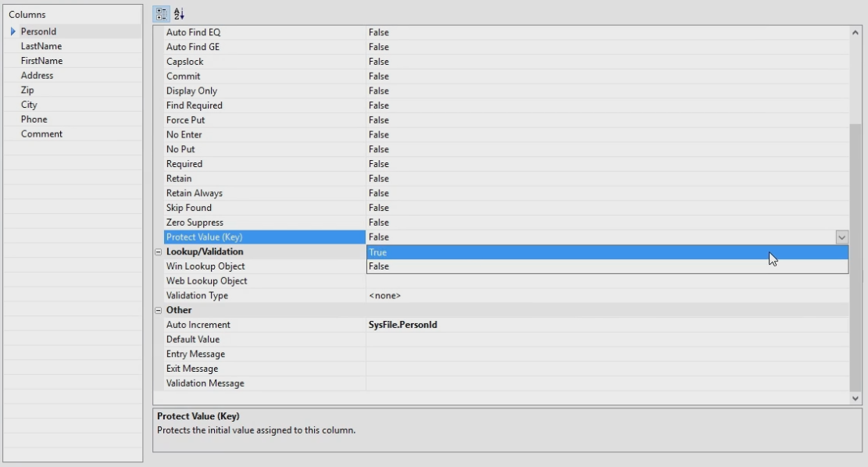This screenshot has height=467, width=868.
Task: Select the FirstName column
Action: pos(42,61)
